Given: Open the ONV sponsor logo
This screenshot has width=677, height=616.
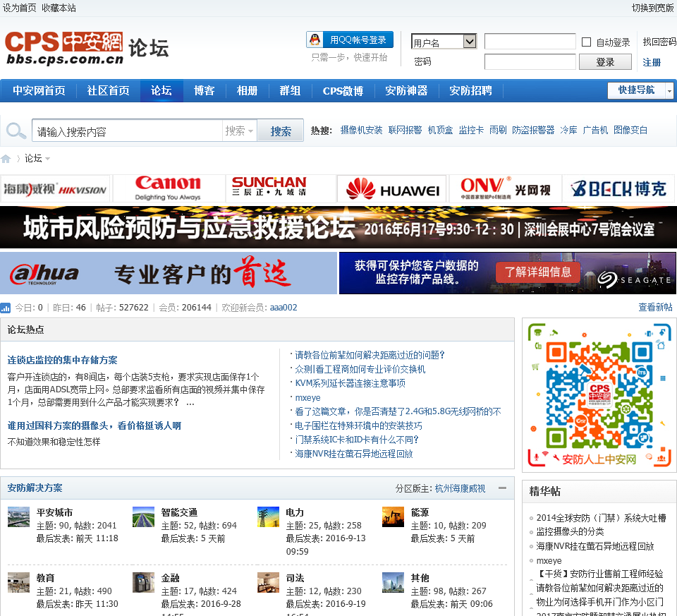Looking at the screenshot, I should coord(505,189).
